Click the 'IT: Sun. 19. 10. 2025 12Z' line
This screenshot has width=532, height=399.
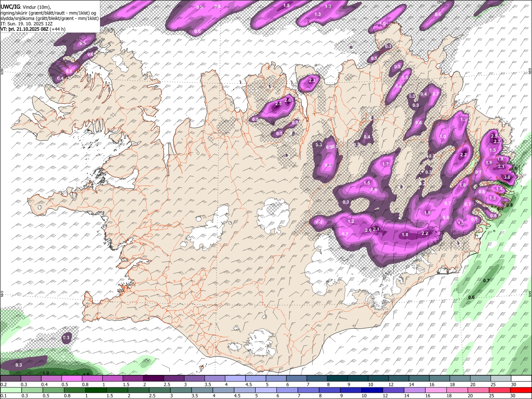click(27, 24)
